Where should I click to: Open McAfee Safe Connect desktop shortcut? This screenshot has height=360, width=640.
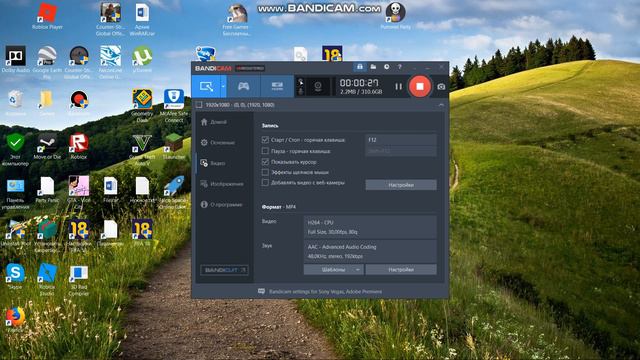pos(174,104)
